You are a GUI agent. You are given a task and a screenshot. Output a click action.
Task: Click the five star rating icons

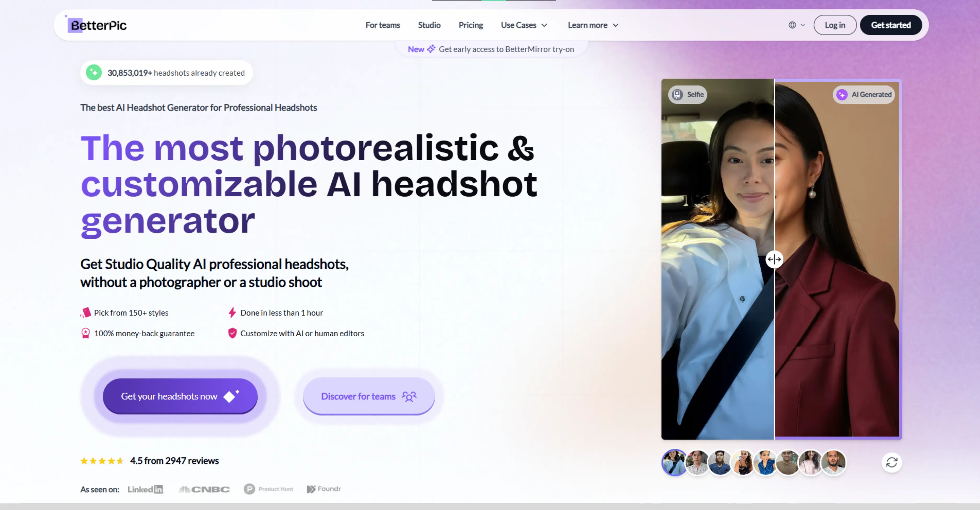point(102,461)
